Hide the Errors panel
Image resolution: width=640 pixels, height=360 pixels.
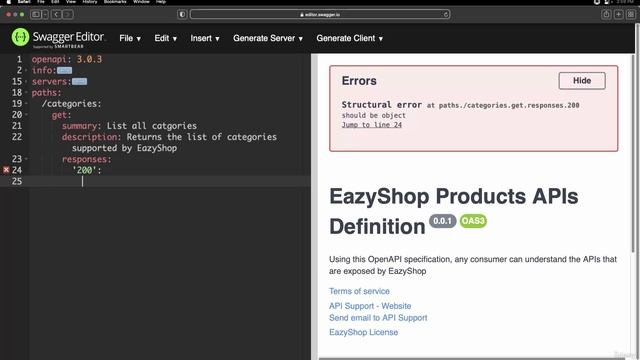click(582, 81)
